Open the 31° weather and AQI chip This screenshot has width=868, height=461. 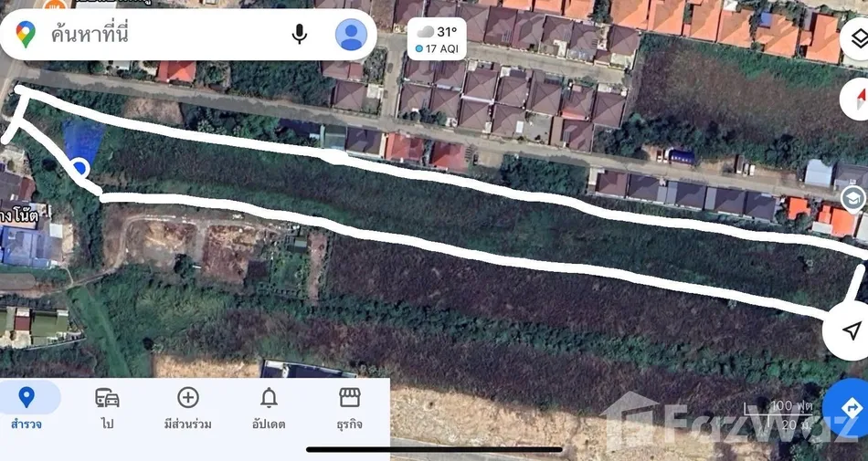click(x=437, y=38)
